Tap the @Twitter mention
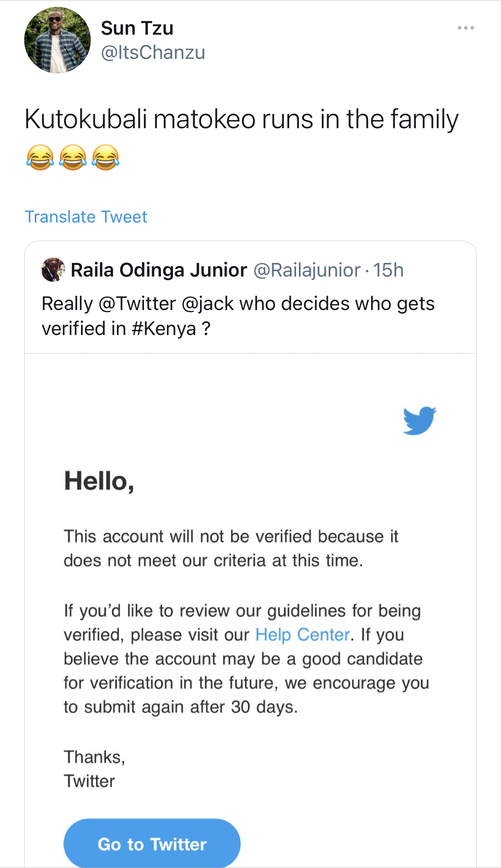 click(138, 304)
